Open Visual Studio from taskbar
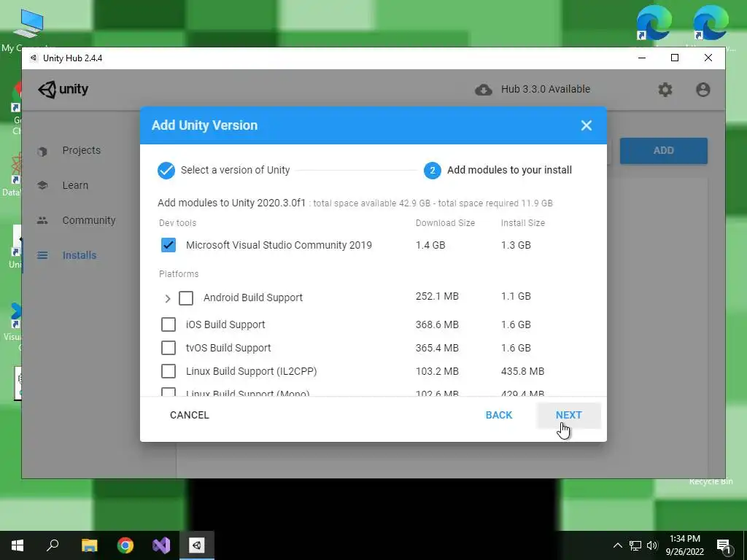 [161, 545]
